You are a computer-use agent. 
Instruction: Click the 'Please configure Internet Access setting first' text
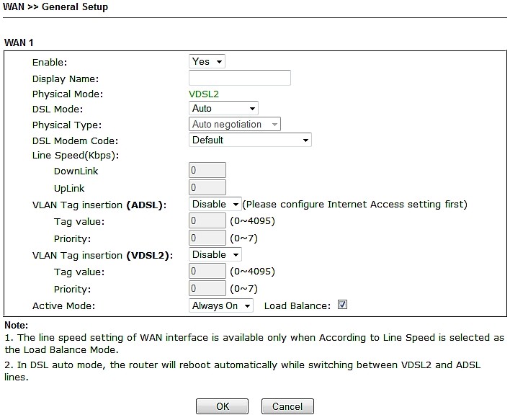355,205
